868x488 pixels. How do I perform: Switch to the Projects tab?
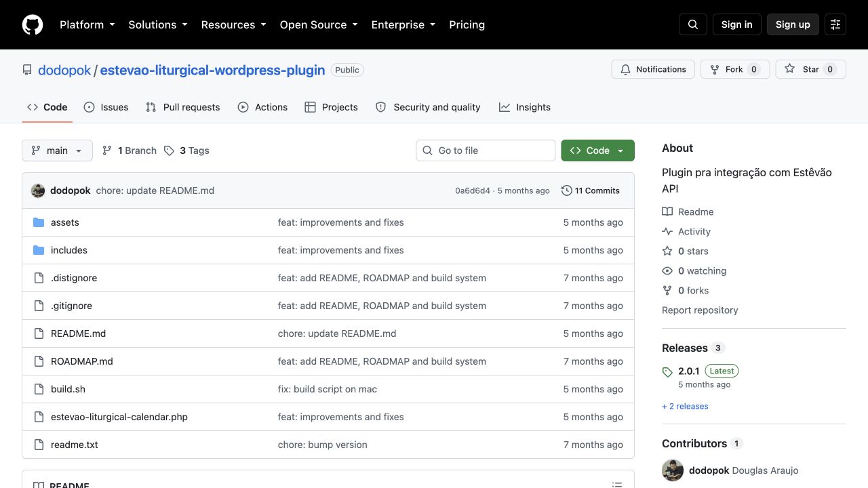click(331, 107)
